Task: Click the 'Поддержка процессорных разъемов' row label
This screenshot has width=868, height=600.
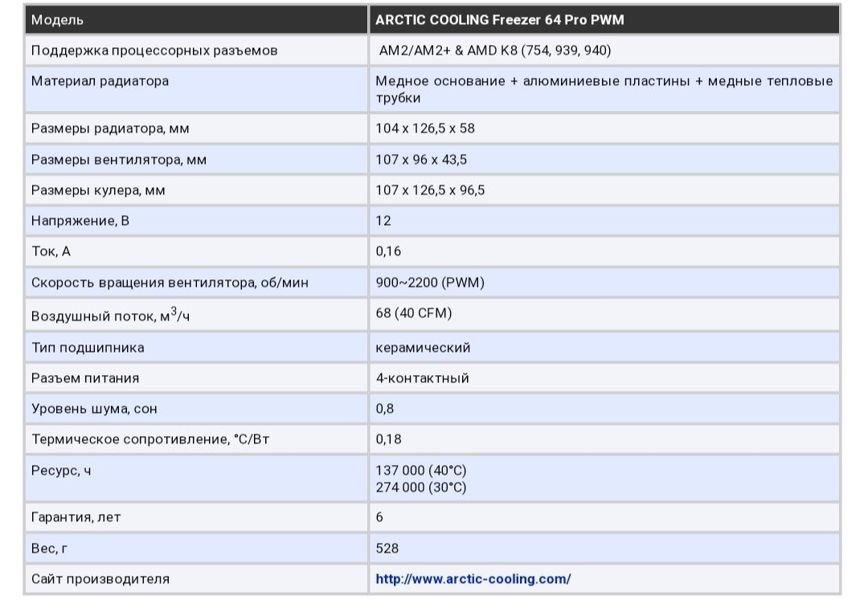Action: click(154, 51)
